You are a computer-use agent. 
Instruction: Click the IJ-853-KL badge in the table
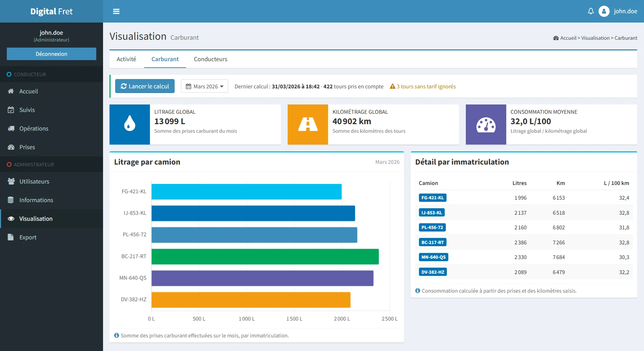coord(432,213)
